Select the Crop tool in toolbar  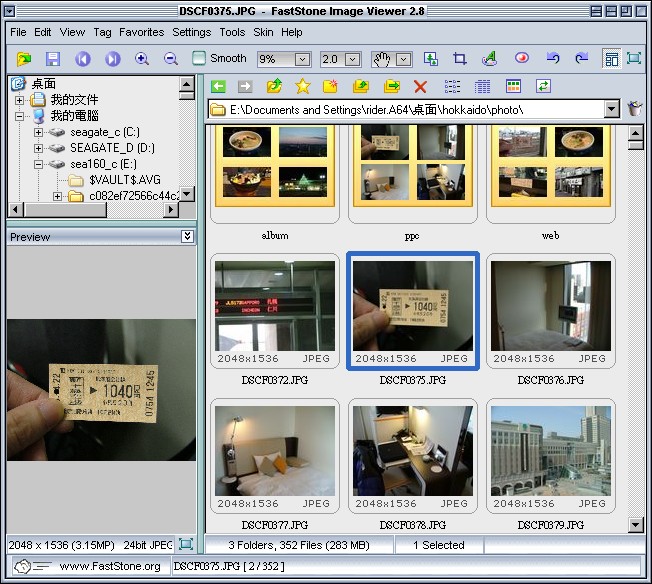click(460, 59)
